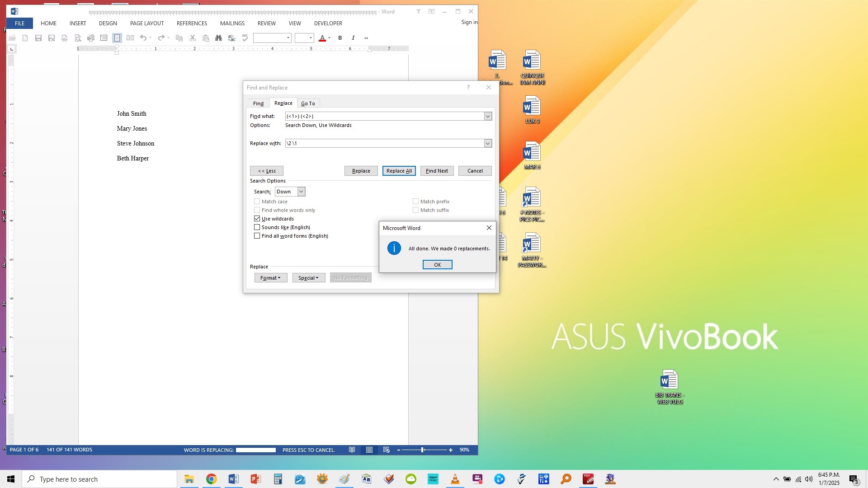The width and height of the screenshot is (868, 488).
Task: Click the font color red A swatch
Action: pos(322,38)
